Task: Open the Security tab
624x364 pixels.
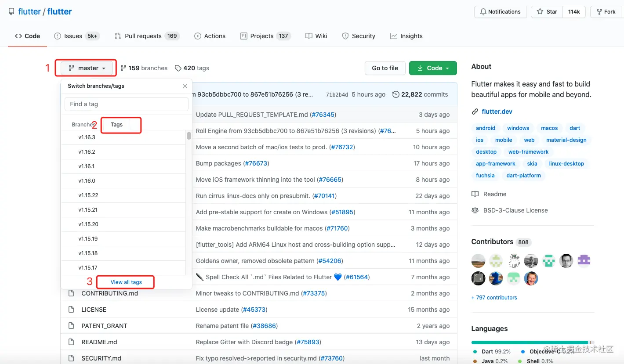Action: pyautogui.click(x=359, y=36)
